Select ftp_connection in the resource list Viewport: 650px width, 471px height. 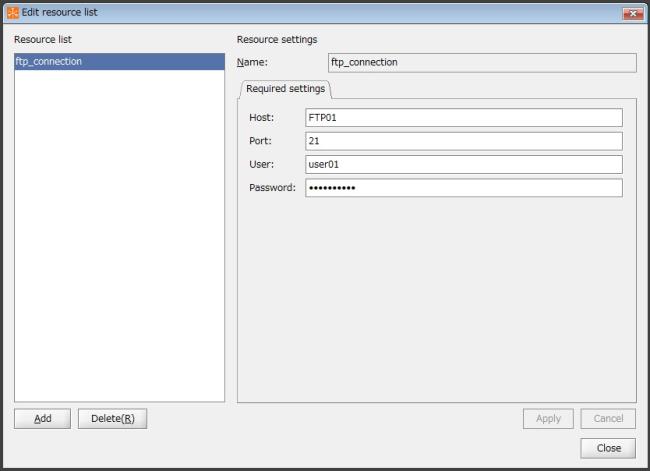click(x=119, y=62)
